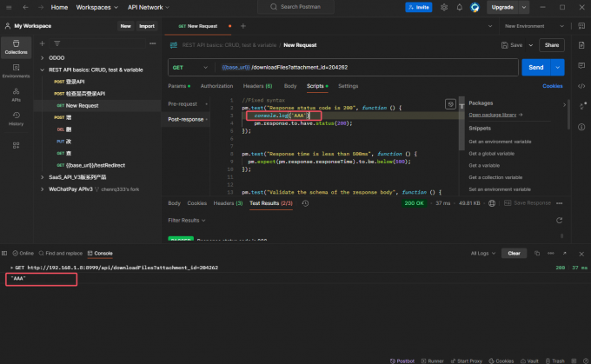Open the documentation icon in right sidebar
The width and height of the screenshot is (591, 364).
click(581, 45)
